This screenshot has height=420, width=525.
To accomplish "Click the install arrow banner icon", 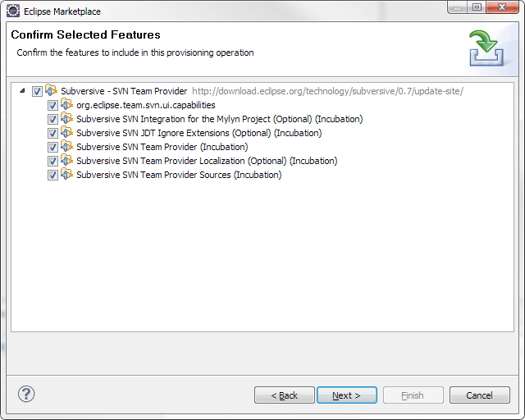I will pos(486,48).
